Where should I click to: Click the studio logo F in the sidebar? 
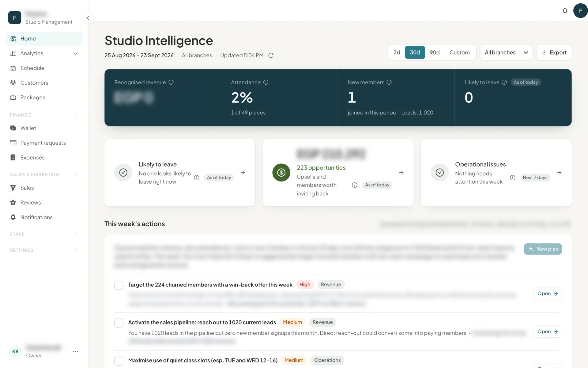coord(15,18)
